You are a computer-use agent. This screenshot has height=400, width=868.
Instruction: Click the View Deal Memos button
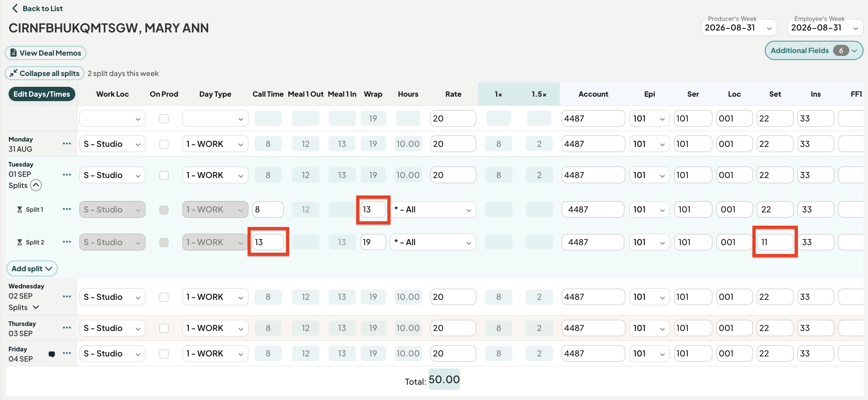click(x=45, y=52)
